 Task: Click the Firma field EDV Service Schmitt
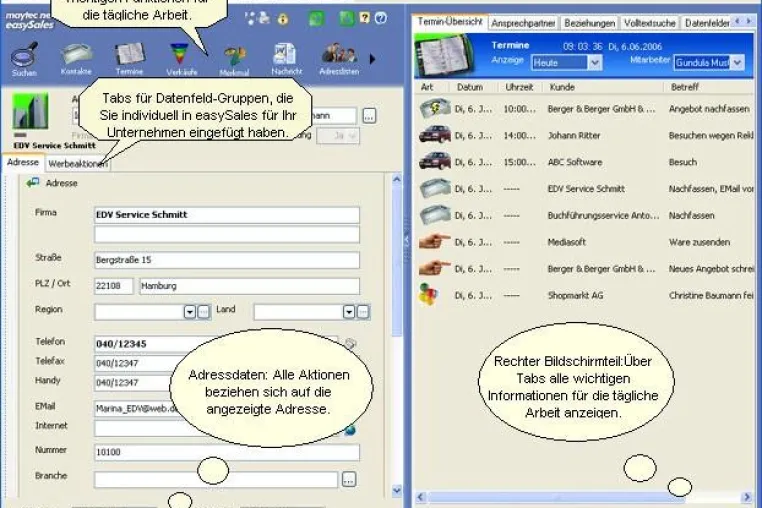tap(227, 215)
